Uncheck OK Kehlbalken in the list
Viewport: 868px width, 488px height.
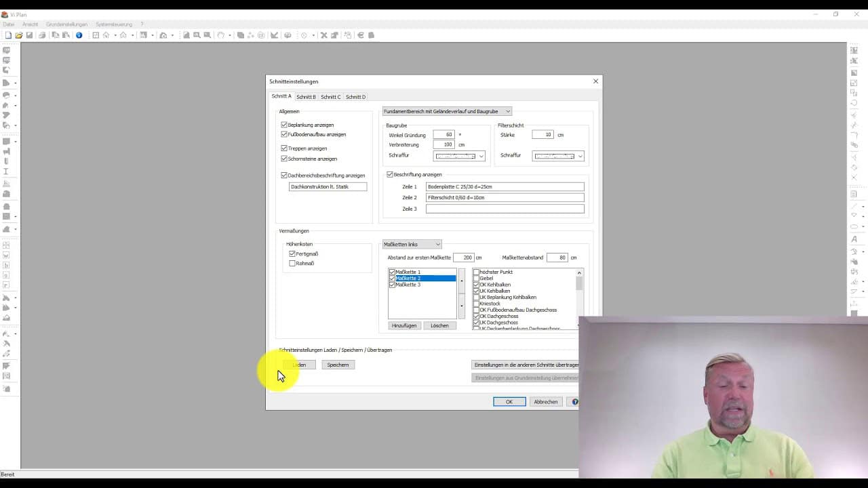476,285
